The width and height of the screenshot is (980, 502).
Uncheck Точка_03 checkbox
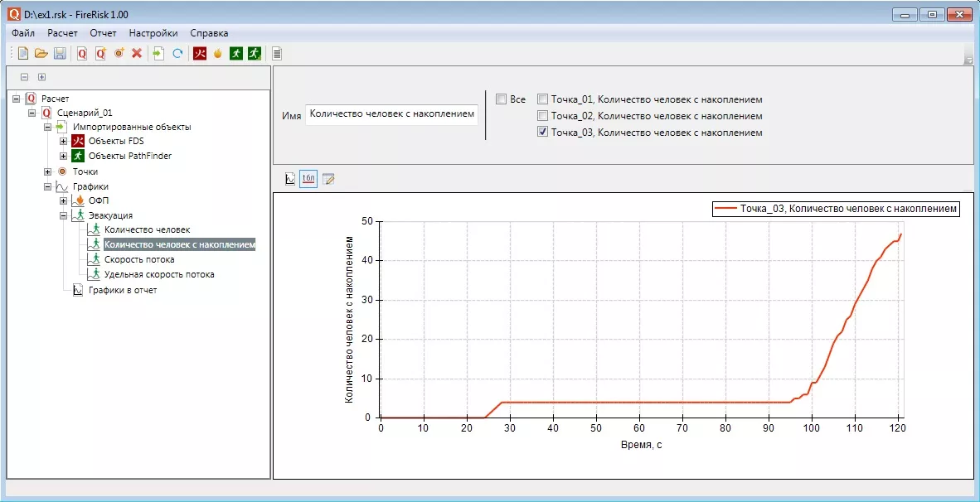click(x=542, y=133)
